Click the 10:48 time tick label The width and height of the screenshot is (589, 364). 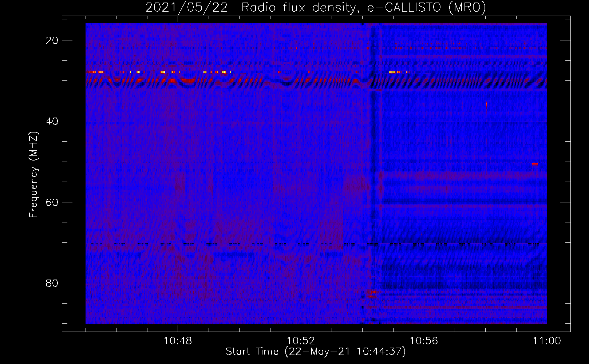(x=178, y=341)
